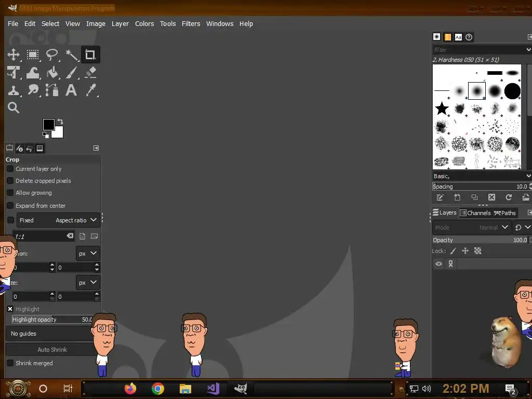Open the Fonts tab icon
532x399 pixels.
(x=458, y=37)
